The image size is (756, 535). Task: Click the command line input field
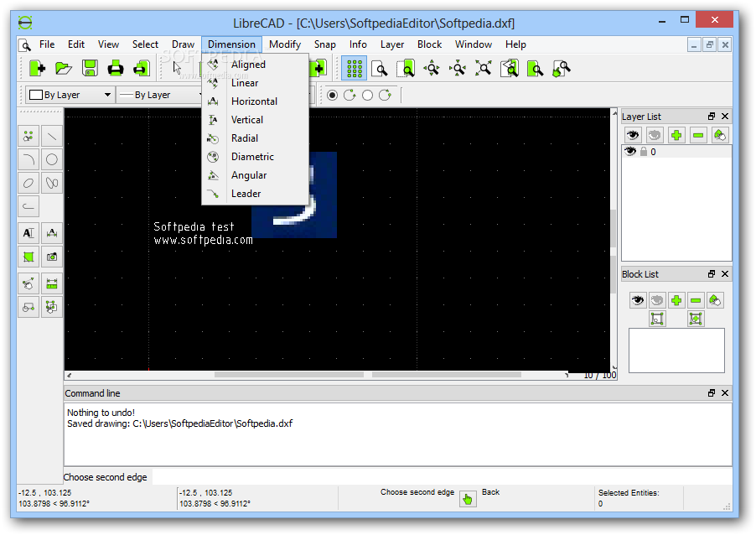click(x=441, y=477)
